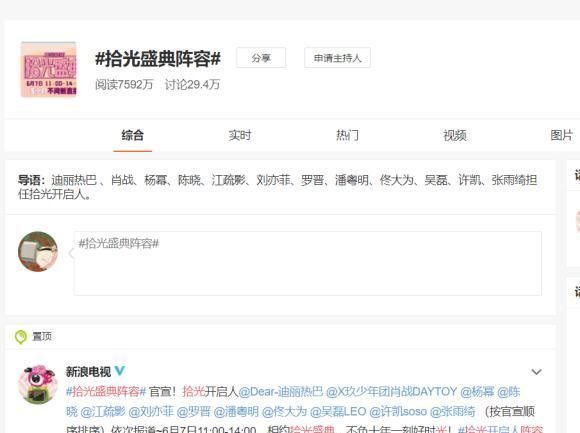
Task: Open the @江疏影 mention link
Action: click(x=103, y=411)
